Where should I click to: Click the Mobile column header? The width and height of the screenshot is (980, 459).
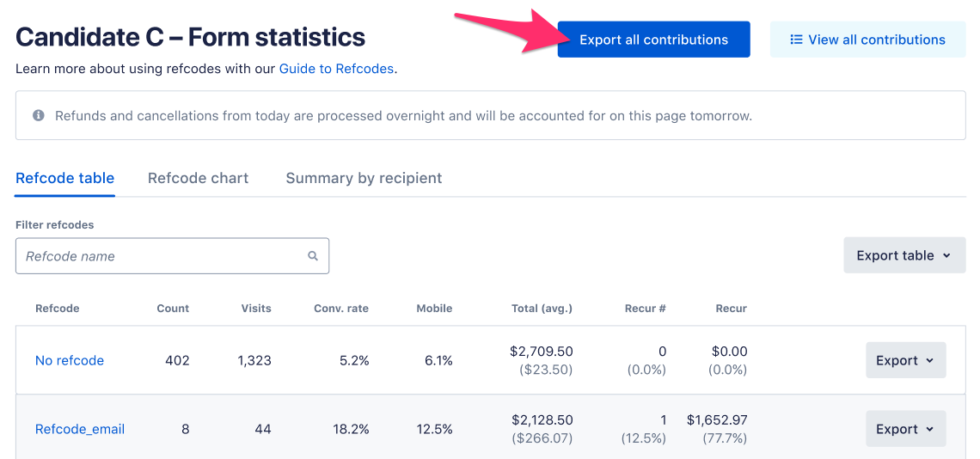tap(434, 309)
